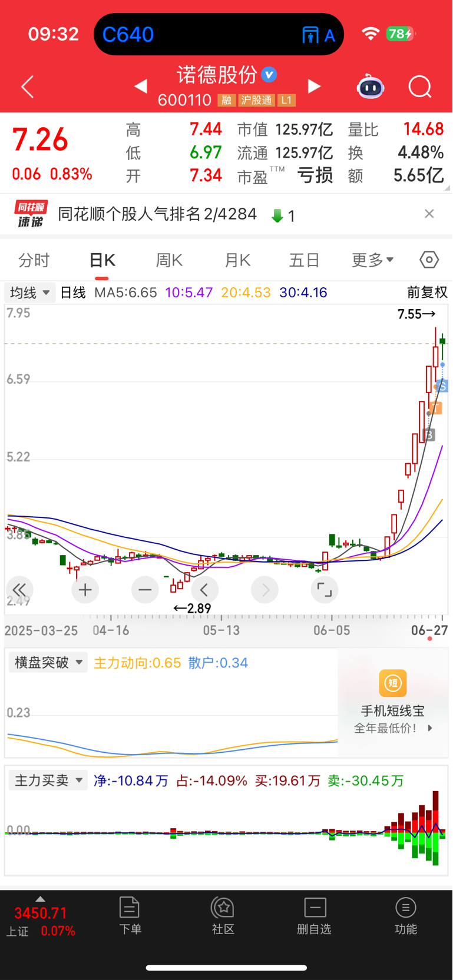Tap the T marker on chart

click(437, 407)
